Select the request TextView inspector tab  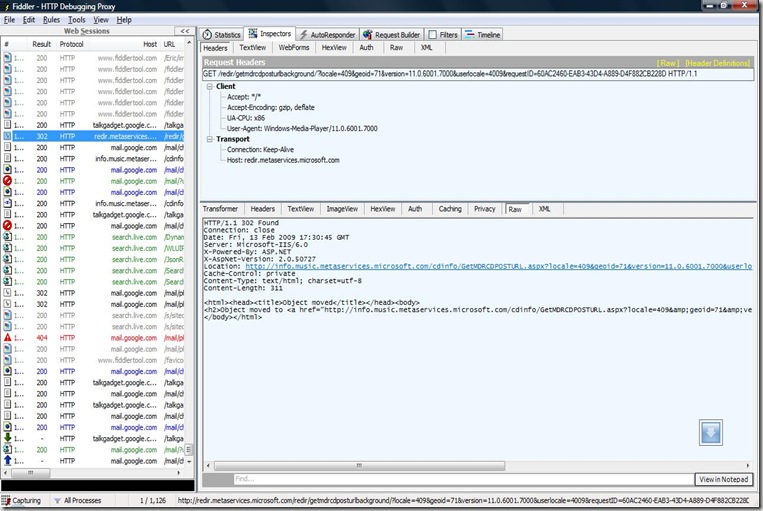tap(253, 48)
